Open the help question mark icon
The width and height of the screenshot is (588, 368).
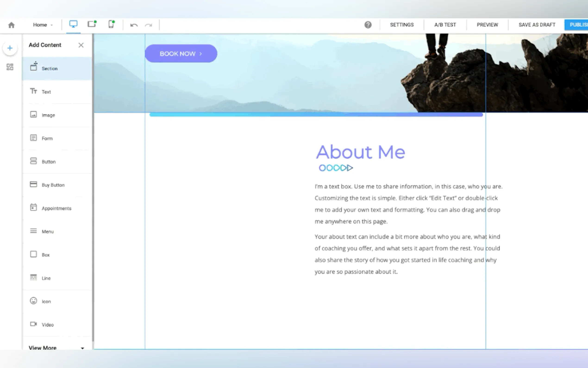tap(368, 25)
